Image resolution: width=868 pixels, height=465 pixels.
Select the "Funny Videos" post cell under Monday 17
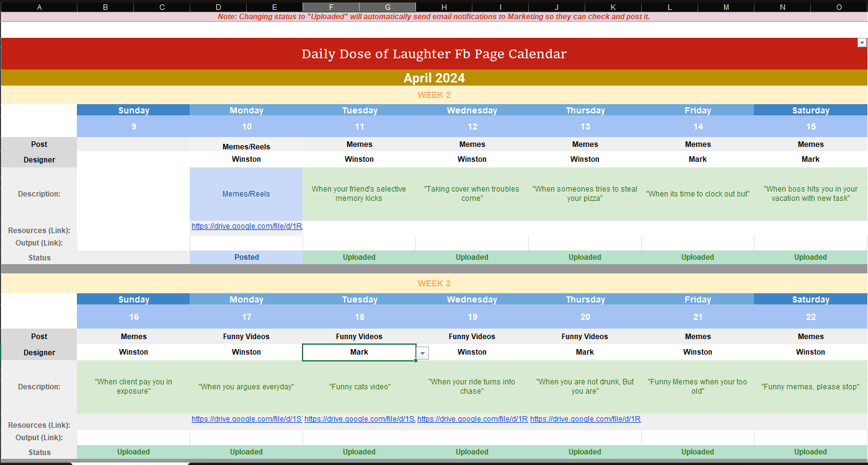pos(247,337)
